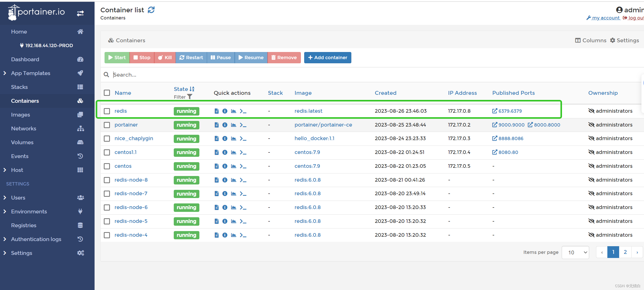The height and width of the screenshot is (290, 644).
Task: Open inspect icon for redis-node-8
Action: pyautogui.click(x=225, y=180)
